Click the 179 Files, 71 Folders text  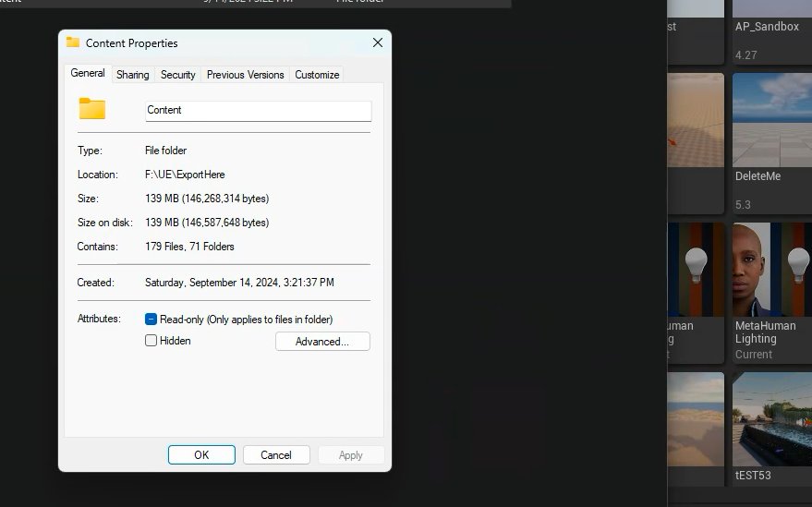[189, 247]
